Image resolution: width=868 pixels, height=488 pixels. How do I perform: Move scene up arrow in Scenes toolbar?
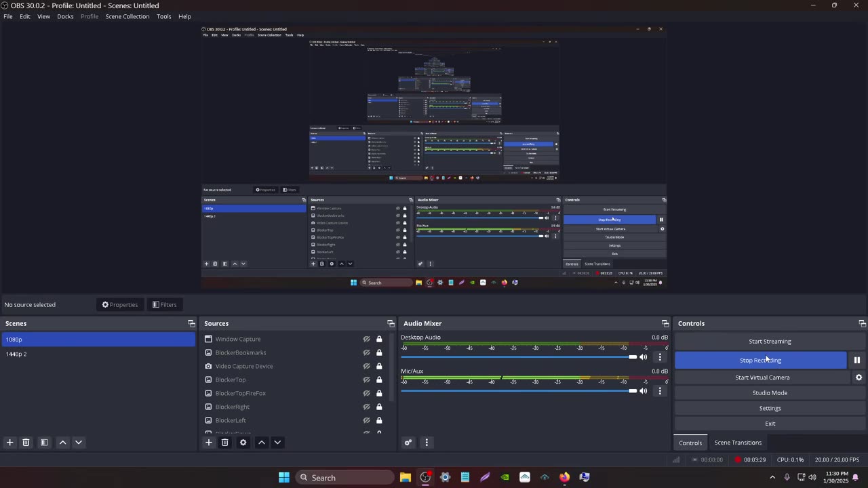point(62,443)
